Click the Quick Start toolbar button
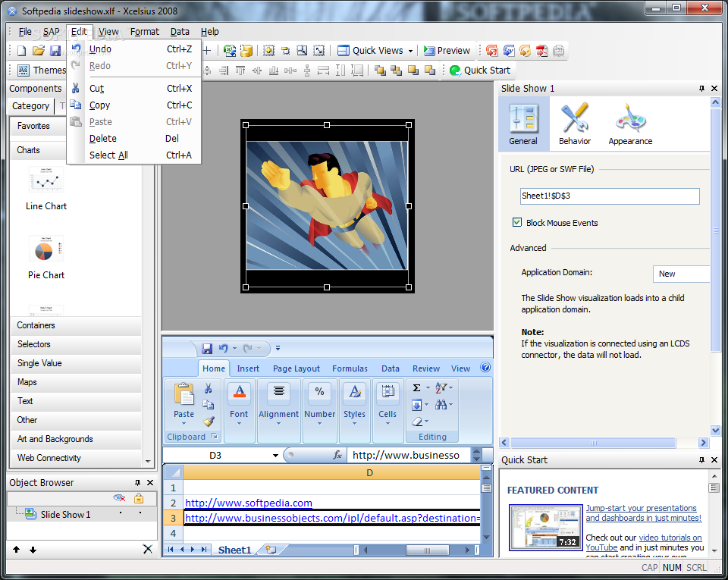This screenshot has width=728, height=580. pyautogui.click(x=479, y=70)
